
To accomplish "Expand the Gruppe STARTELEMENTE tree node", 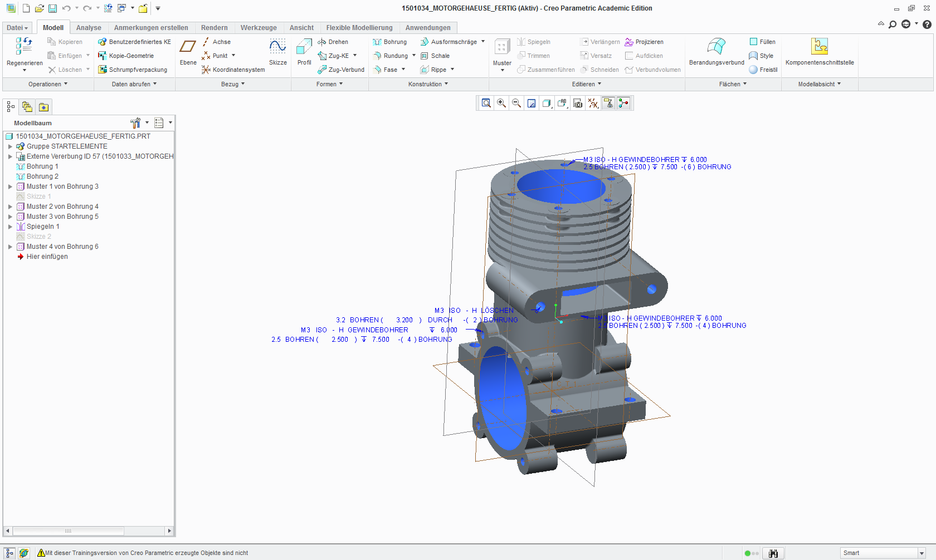I will 10,146.
